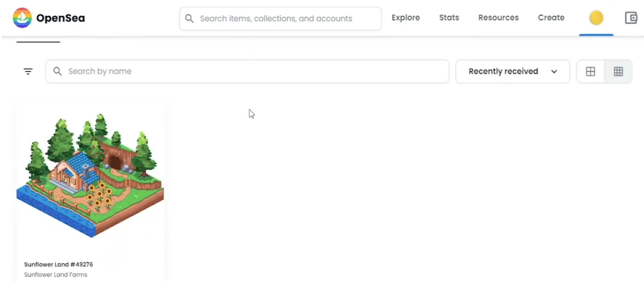Click the magnifier icon in name search
This screenshot has width=644, height=282.
tap(57, 71)
